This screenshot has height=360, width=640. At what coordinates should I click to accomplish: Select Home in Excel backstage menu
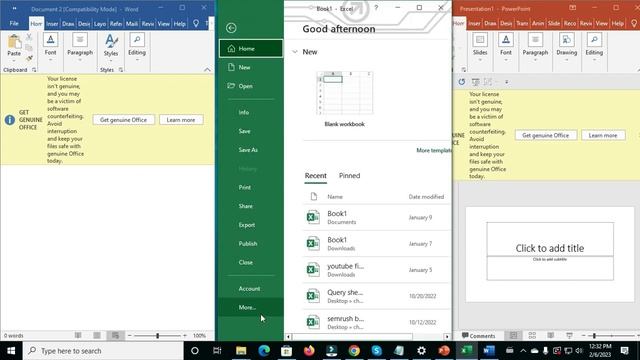251,49
